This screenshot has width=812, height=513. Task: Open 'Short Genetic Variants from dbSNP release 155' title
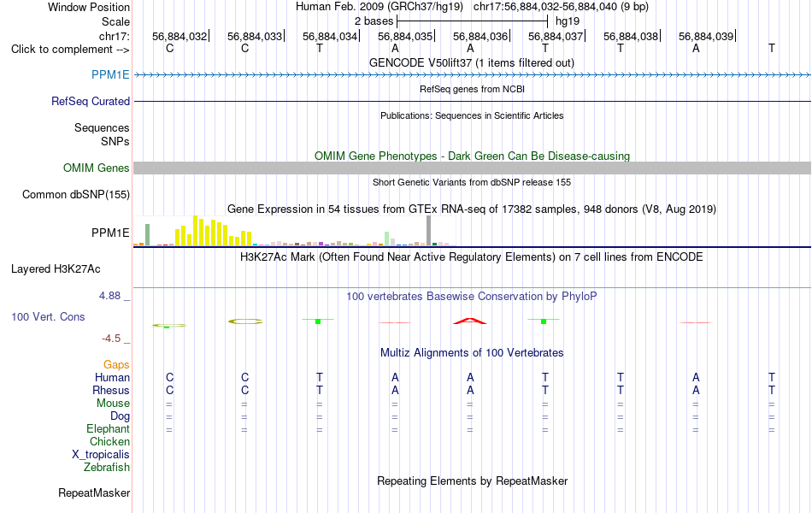coord(472,182)
